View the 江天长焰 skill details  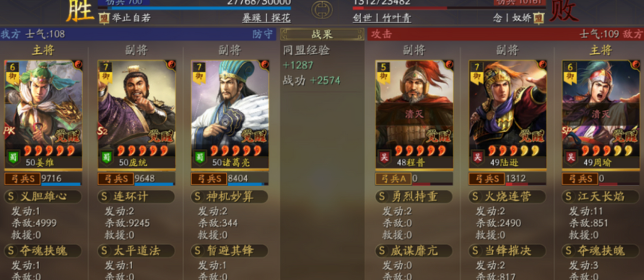600,196
